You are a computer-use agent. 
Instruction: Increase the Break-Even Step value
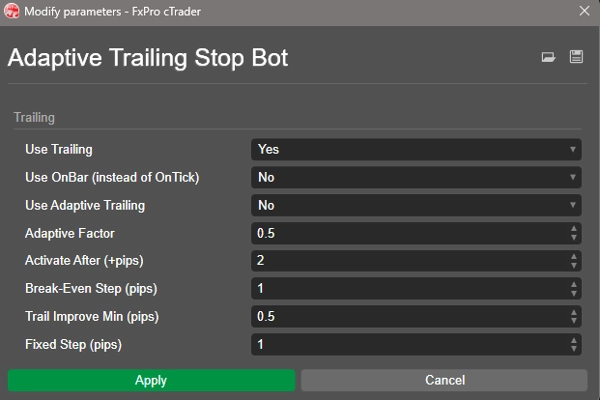[x=574, y=284]
